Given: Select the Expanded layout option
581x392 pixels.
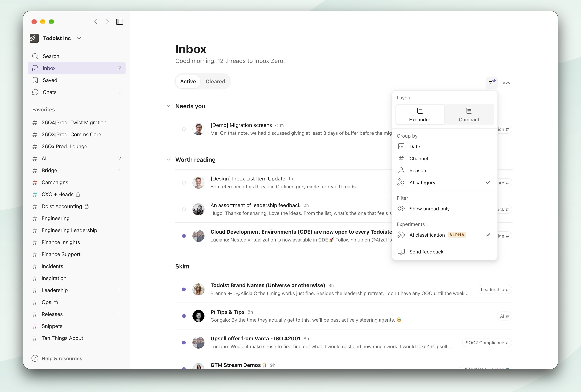Looking at the screenshot, I should click(x=420, y=115).
